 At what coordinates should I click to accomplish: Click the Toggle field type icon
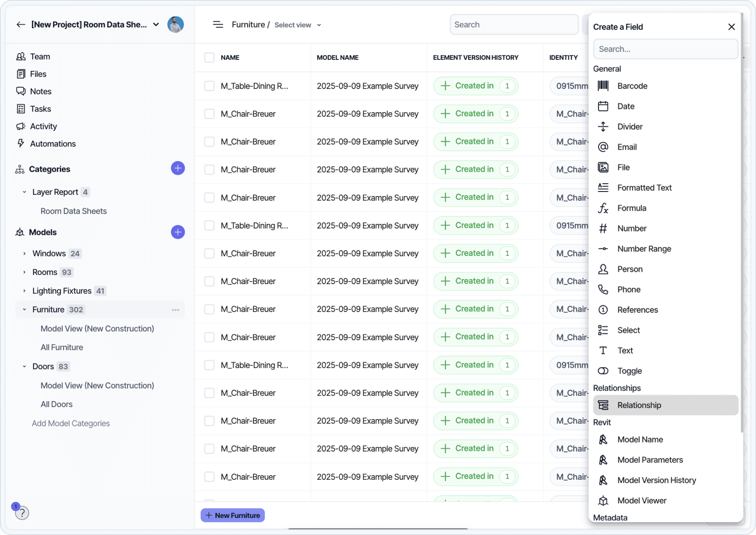point(603,371)
